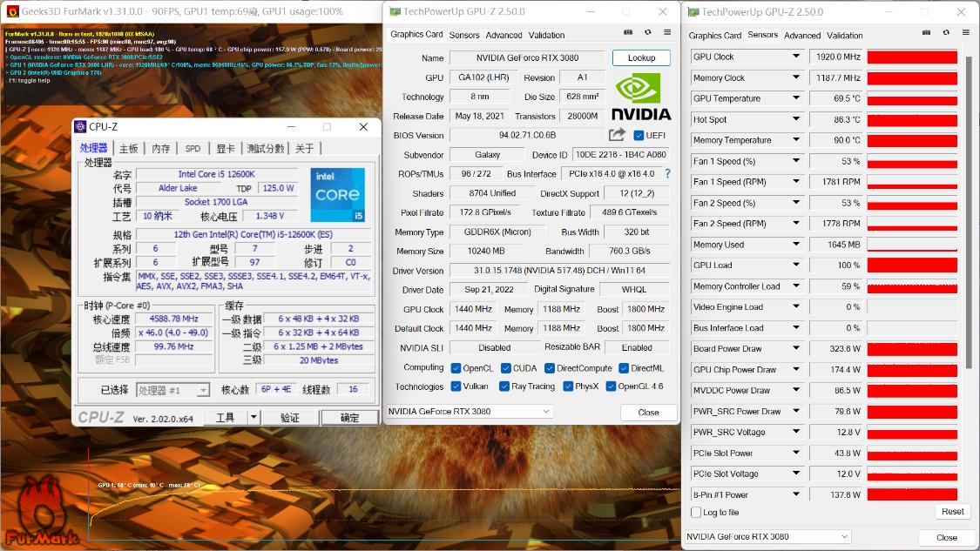This screenshot has width=980, height=551.
Task: Open the GPU selector showing NVIDIA GeForce RTX 3080
Action: (x=470, y=410)
